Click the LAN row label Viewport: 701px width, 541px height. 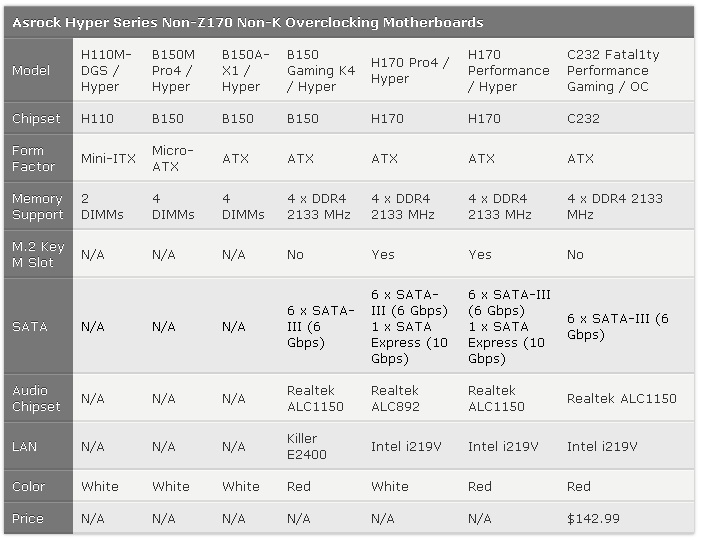(x=24, y=446)
